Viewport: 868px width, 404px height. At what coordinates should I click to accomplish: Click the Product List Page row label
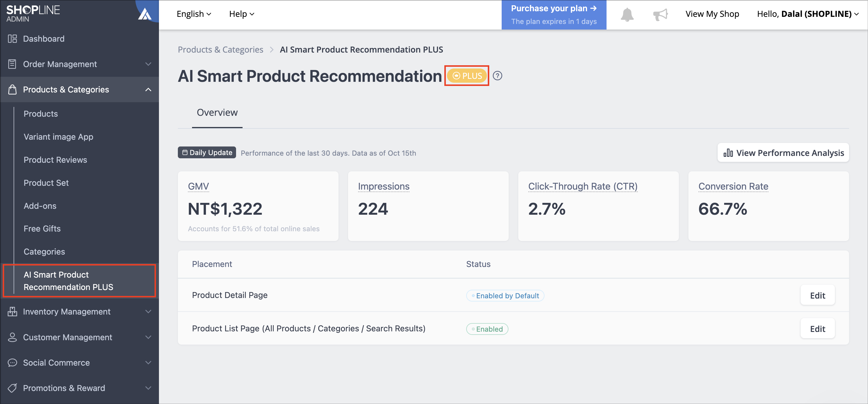click(x=308, y=328)
